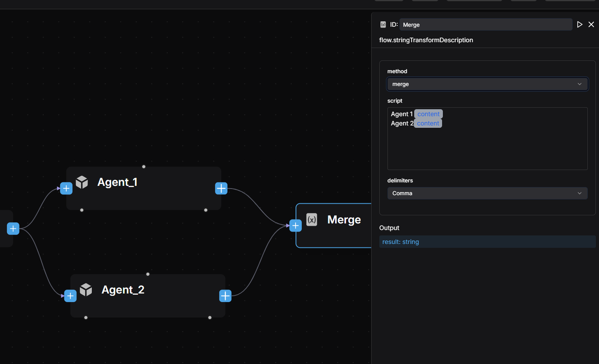The width and height of the screenshot is (599, 364).
Task: Click the plus input connector on Merge node
Action: click(295, 225)
